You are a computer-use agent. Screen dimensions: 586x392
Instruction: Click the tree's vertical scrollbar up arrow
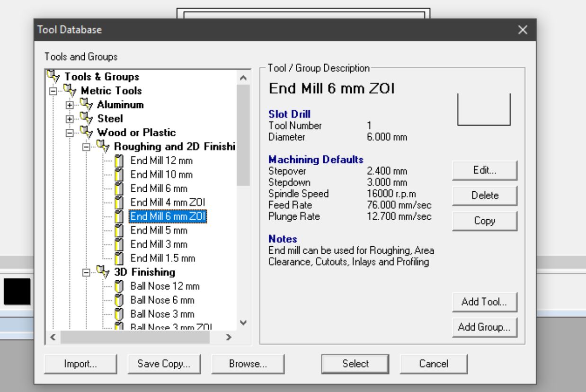click(243, 77)
